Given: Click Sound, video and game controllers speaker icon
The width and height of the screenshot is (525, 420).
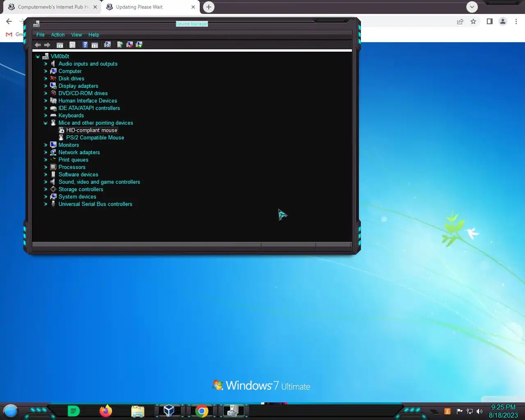Looking at the screenshot, I should pos(53,182).
